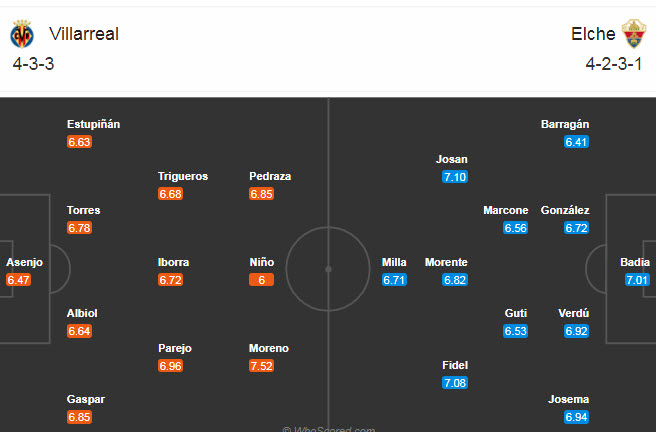Open Josema player details
656x432 pixels.
(569, 399)
